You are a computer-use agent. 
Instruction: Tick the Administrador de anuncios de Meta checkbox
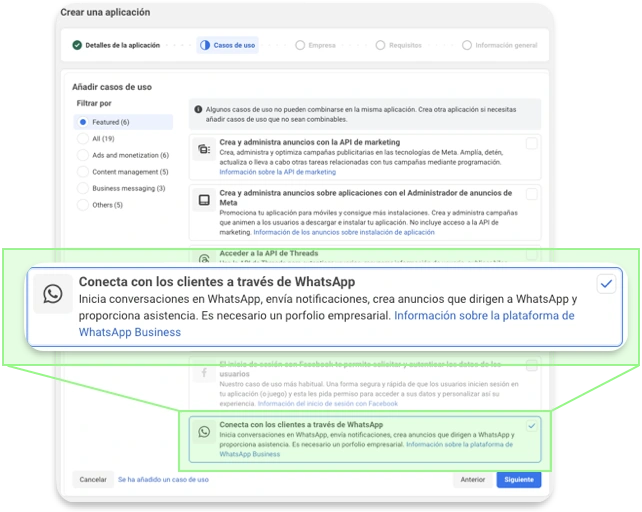(531, 194)
